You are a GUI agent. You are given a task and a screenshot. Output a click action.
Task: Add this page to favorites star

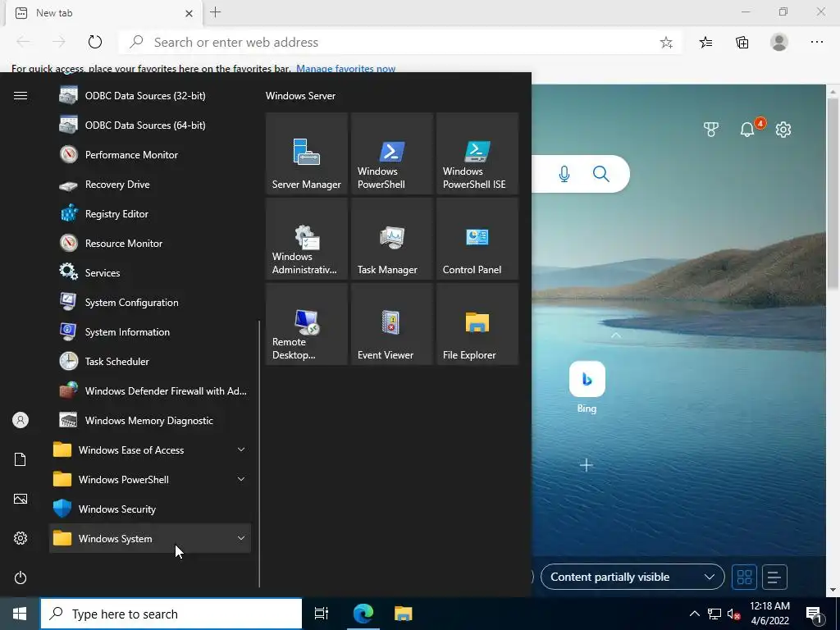click(666, 43)
